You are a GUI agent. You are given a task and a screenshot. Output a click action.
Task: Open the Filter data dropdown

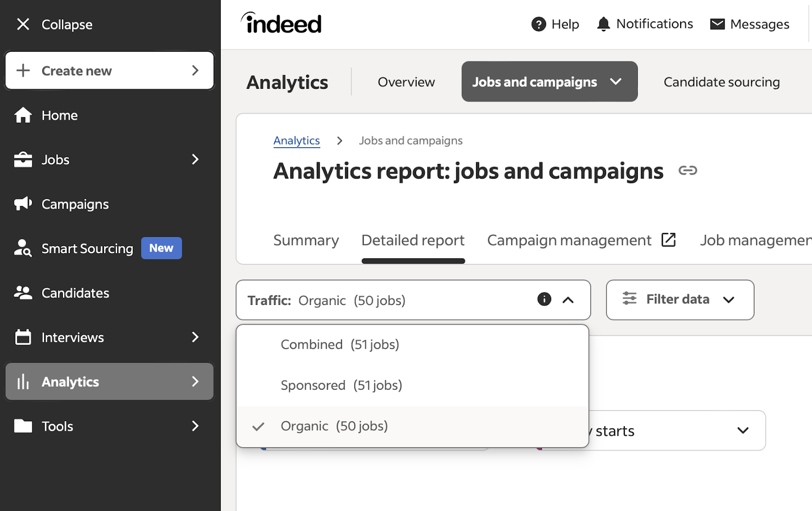coord(680,300)
